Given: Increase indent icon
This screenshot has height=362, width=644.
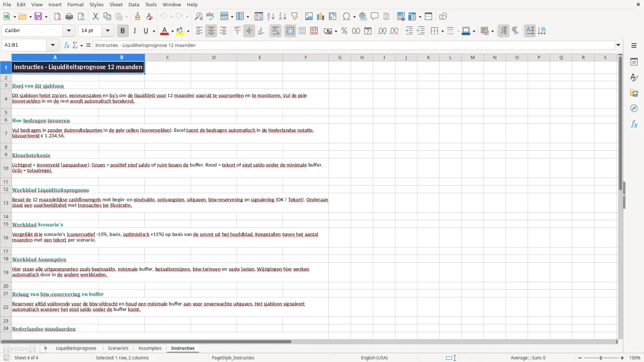Looking at the screenshot, I should coord(409,31).
